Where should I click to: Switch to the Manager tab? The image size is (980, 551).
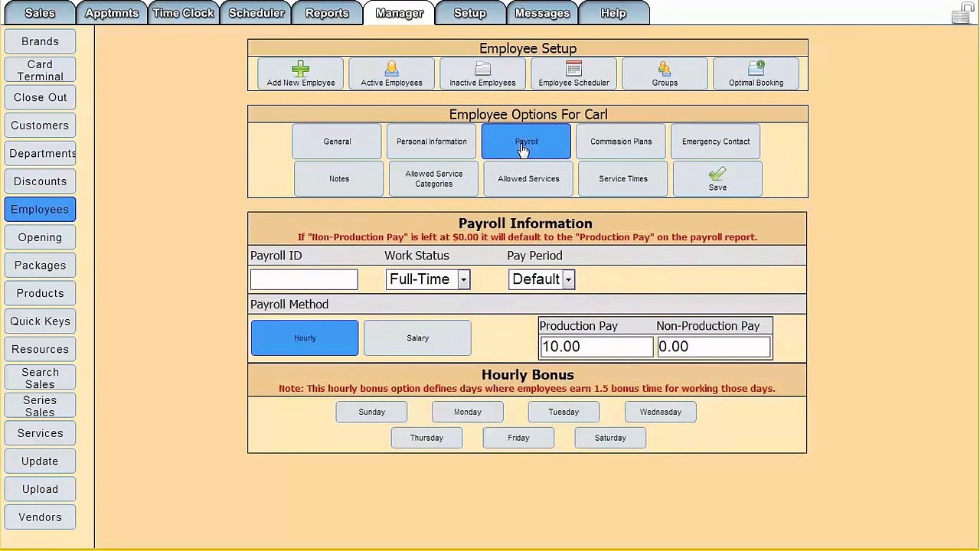click(400, 13)
